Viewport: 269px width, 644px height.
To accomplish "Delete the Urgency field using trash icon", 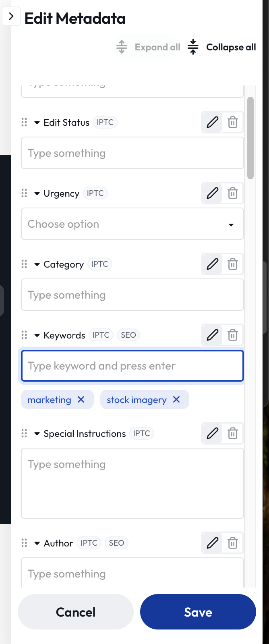I will [233, 193].
